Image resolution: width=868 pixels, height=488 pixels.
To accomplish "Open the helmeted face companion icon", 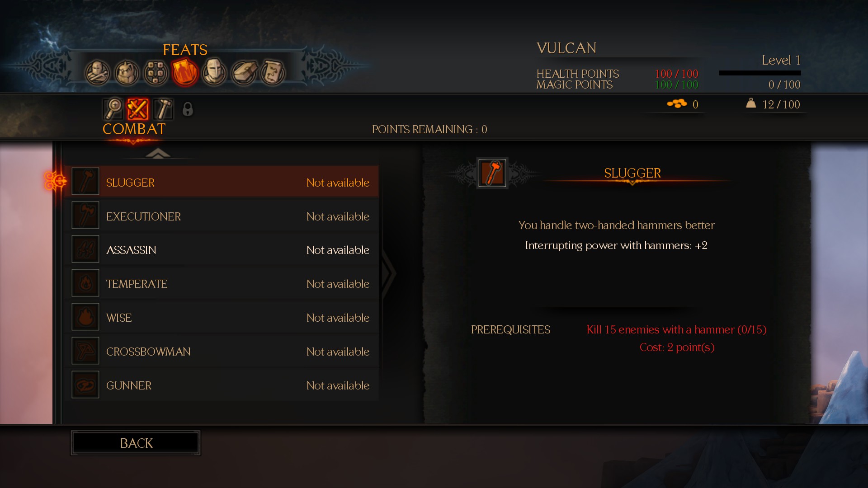I will (214, 73).
